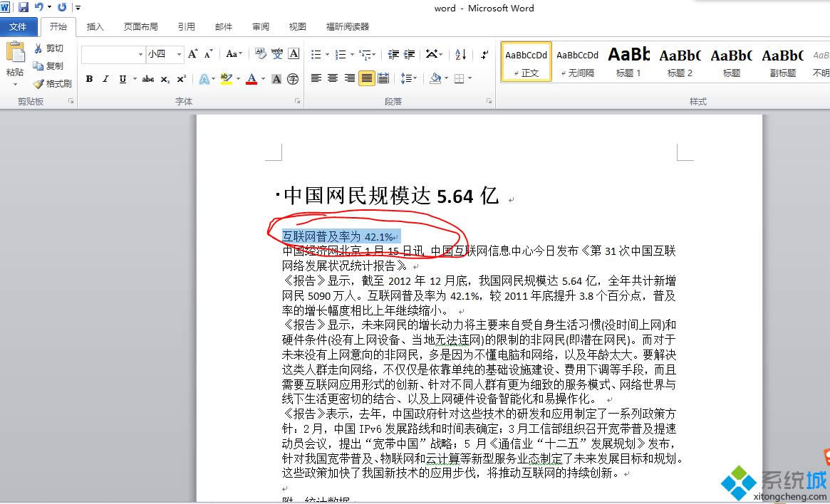Switch to the 福昕阅读器 ribbon tab
830x504 pixels.
click(348, 26)
